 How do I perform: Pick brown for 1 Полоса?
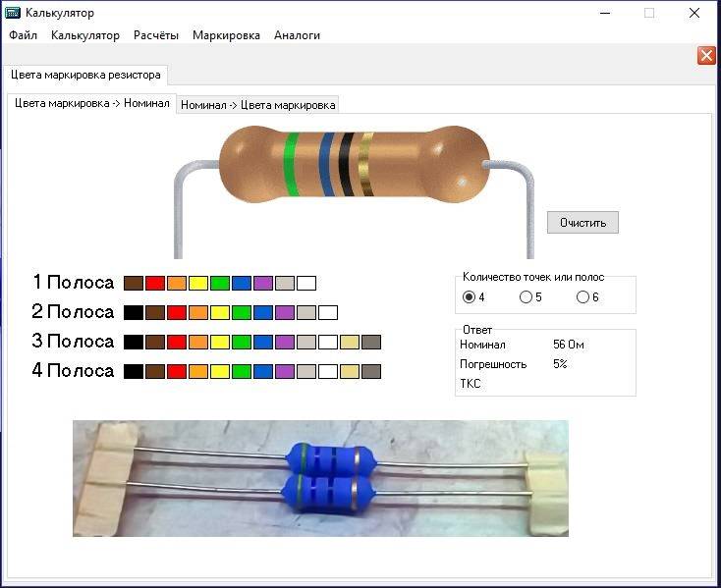point(134,283)
